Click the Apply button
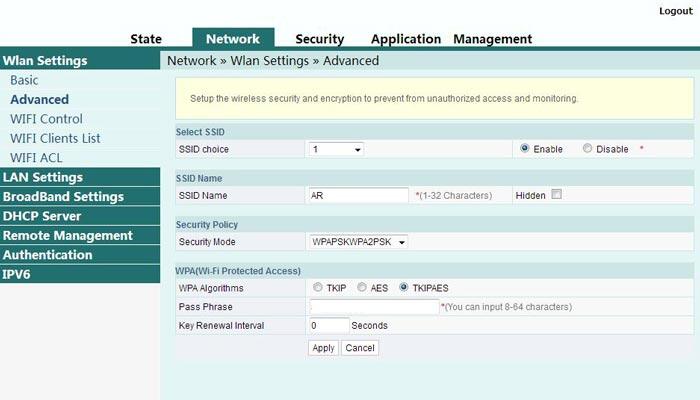 pyautogui.click(x=323, y=348)
